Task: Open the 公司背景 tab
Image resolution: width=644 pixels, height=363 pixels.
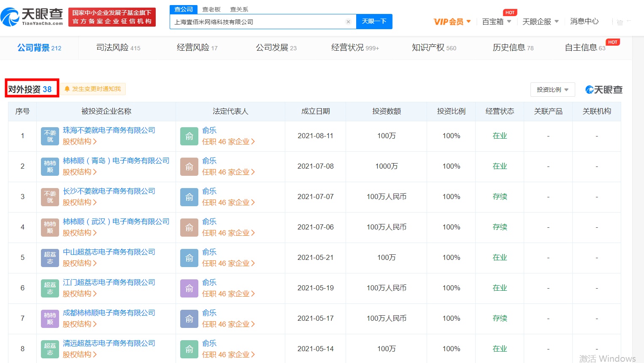Action: pos(39,48)
